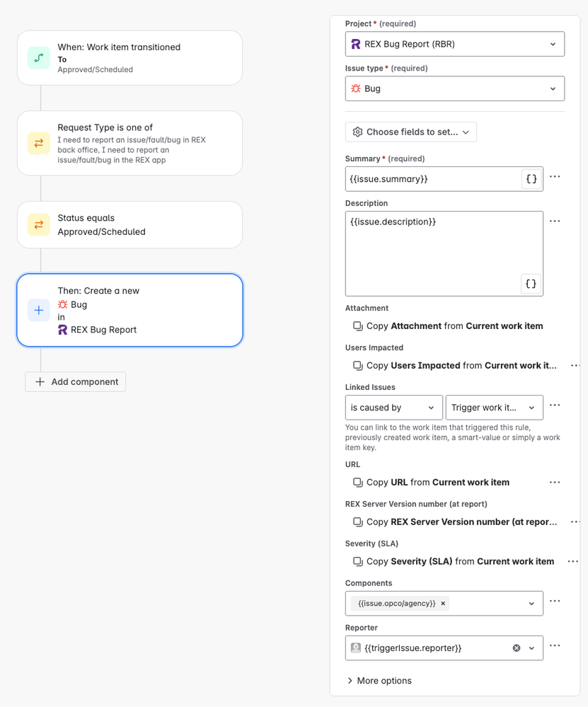Click the copy icon next to Copy Attachment
Screen dimensions: 588x707
357,326
